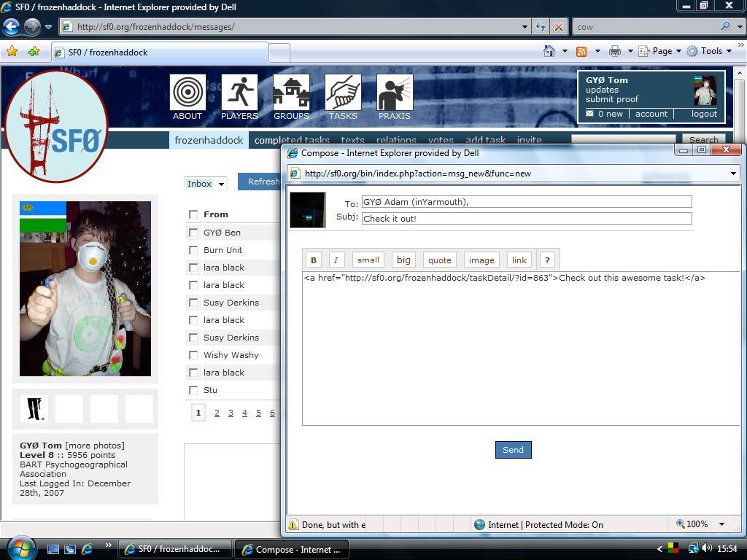Click the search magnifier icon

725,26
